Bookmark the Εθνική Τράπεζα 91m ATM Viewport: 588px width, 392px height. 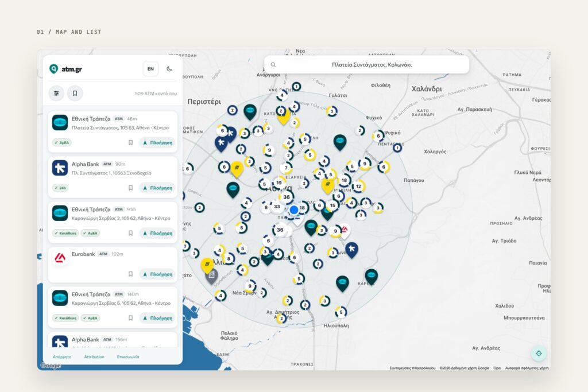tap(130, 233)
